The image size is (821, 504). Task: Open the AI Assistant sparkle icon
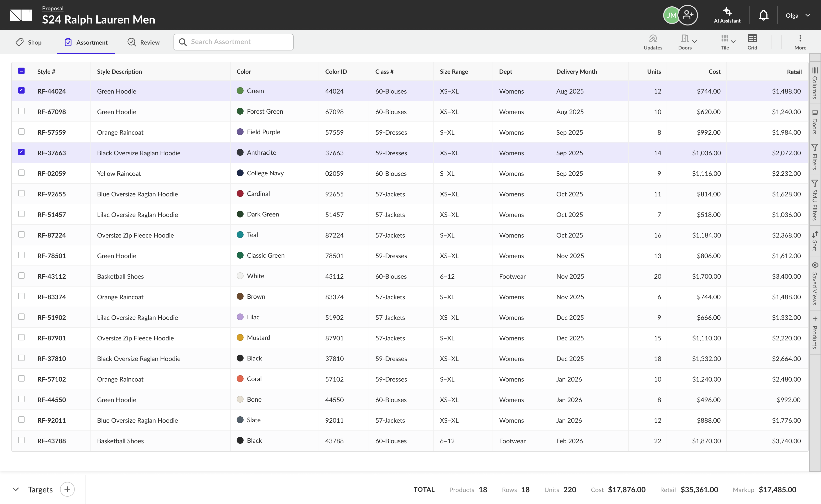click(x=727, y=11)
